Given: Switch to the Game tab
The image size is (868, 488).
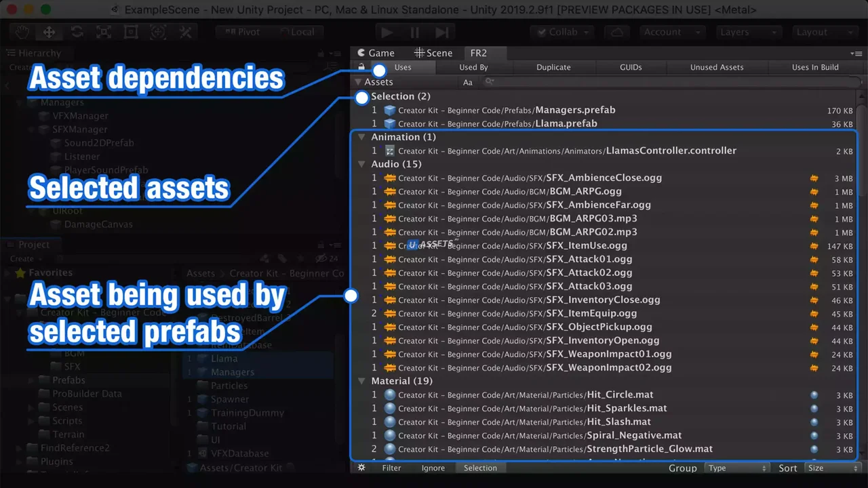Looking at the screenshot, I should (376, 53).
